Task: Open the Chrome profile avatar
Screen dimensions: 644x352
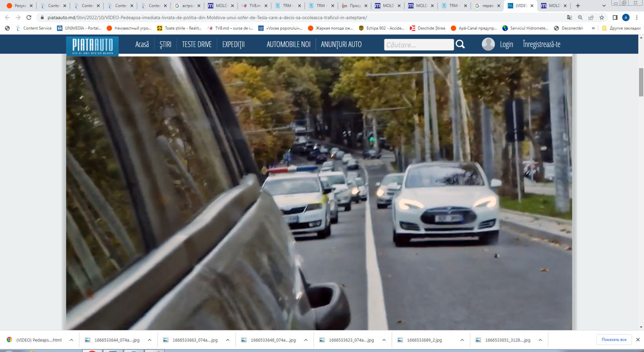Action: point(626,17)
